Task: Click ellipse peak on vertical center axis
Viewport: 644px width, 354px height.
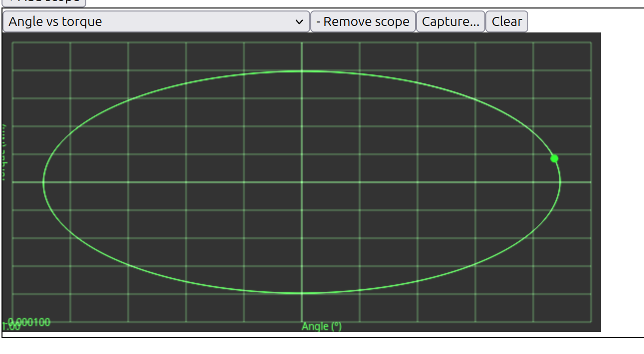Action: [301, 71]
